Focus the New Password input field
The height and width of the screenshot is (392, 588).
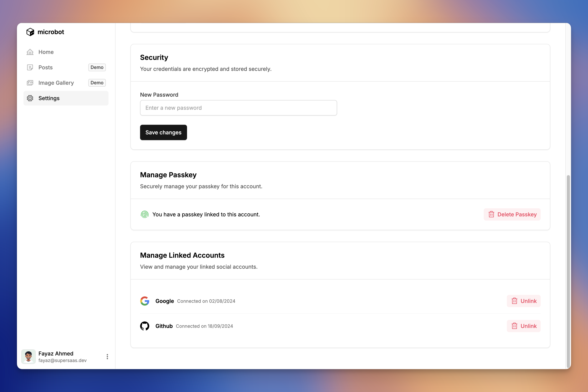coord(238,108)
